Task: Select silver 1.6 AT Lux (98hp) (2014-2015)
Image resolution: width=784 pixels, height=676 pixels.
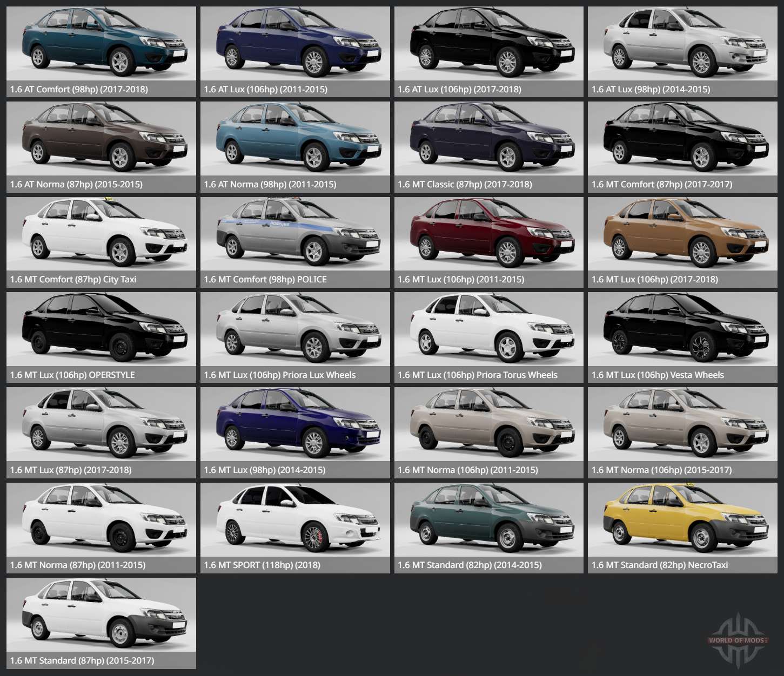Action: tap(682, 52)
